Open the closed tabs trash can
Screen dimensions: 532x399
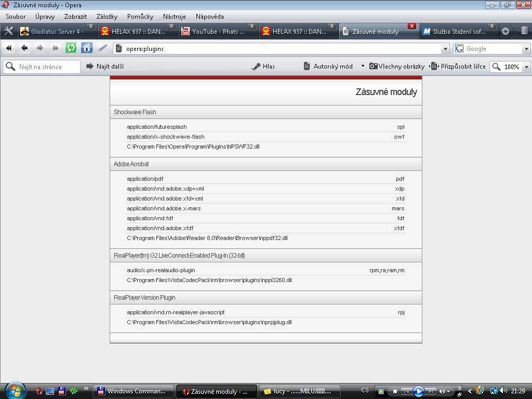pyautogui.click(x=524, y=31)
